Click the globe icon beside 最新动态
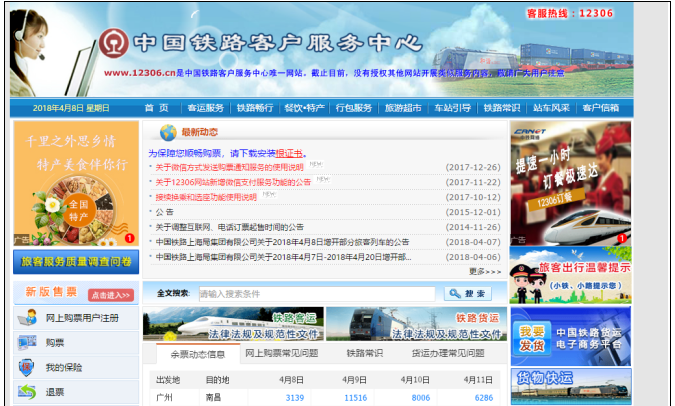 [x=168, y=133]
